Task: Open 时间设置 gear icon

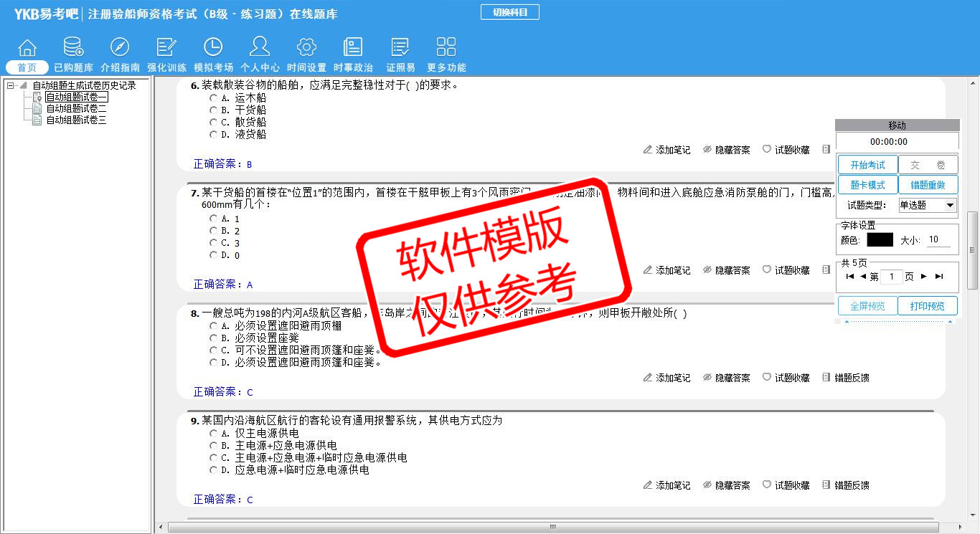Action: (x=306, y=48)
